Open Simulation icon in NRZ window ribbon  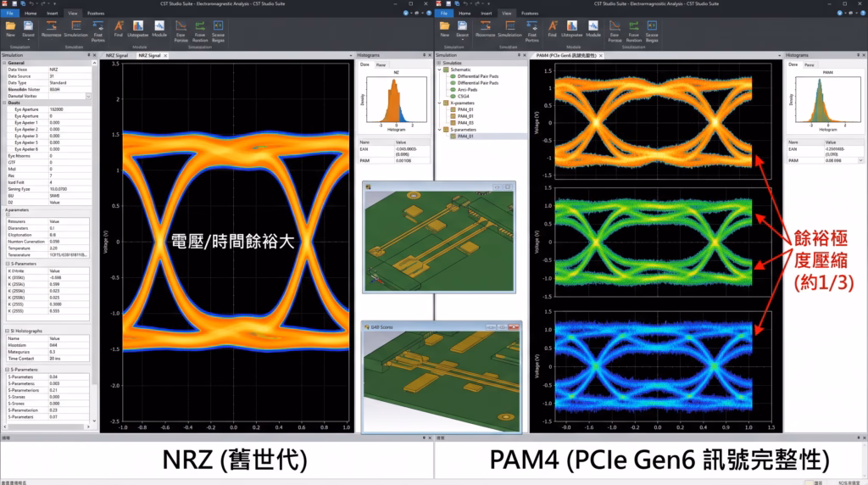75,26
